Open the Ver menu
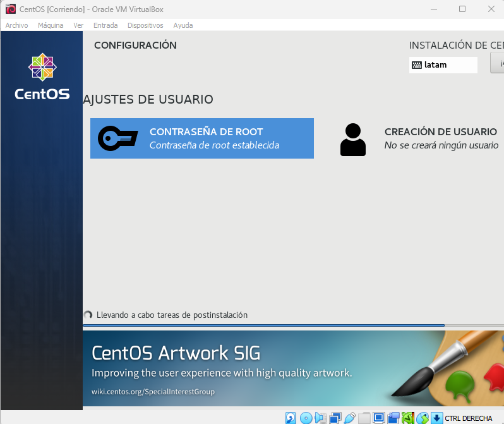Screen dimensions: 504x424 [78, 25]
